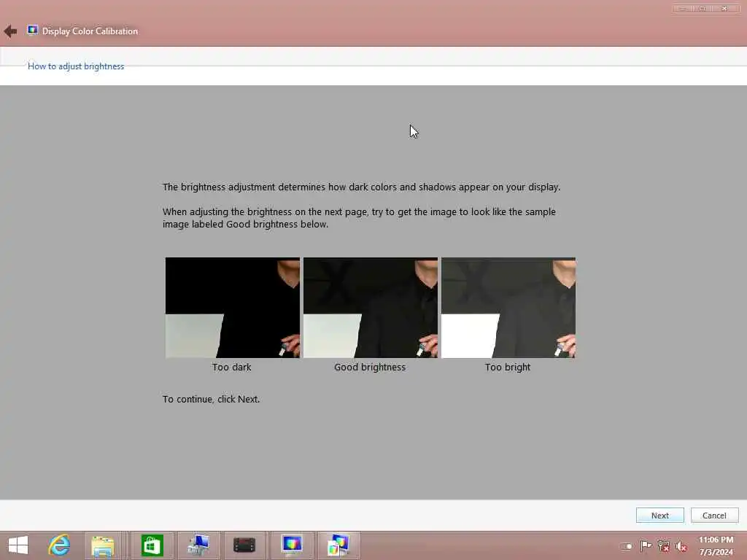Select the Too bright sample image
Viewport: 747px width, 560px height.
pos(508,308)
